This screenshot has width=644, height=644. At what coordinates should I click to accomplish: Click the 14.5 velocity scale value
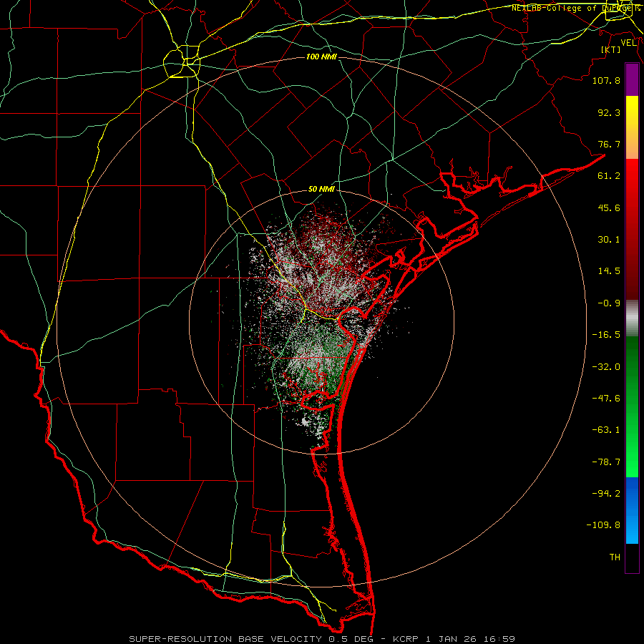(609, 271)
